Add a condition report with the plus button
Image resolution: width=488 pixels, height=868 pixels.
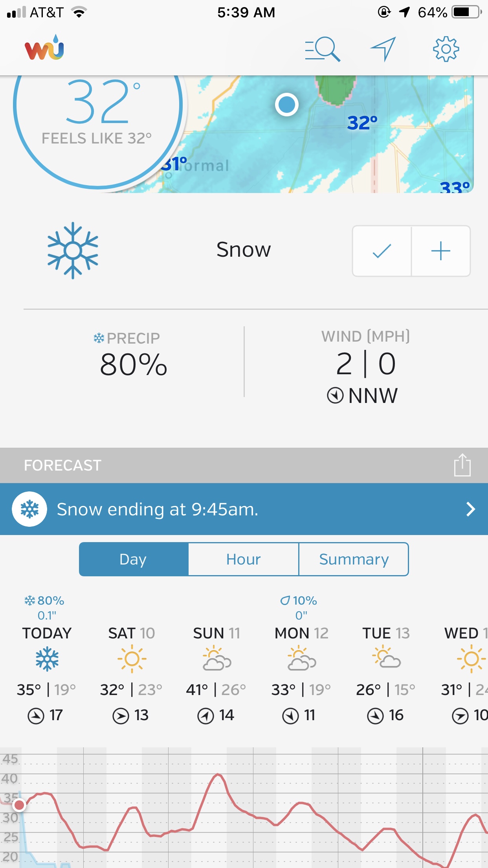[x=440, y=251]
